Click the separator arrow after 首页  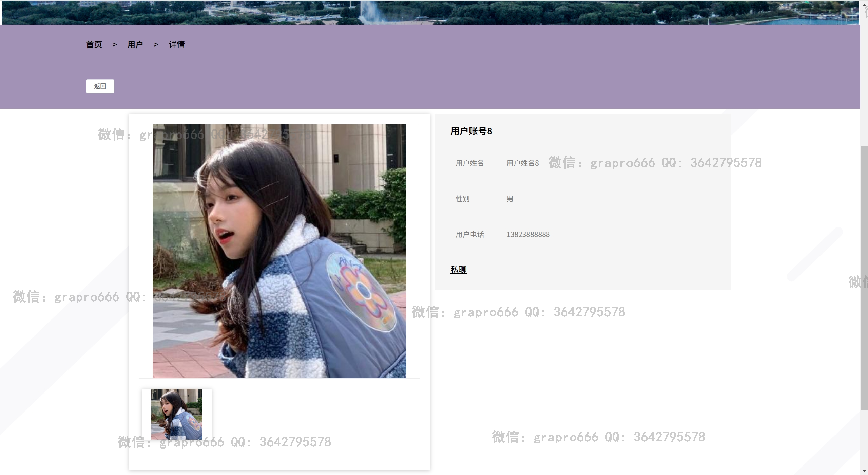(x=115, y=45)
